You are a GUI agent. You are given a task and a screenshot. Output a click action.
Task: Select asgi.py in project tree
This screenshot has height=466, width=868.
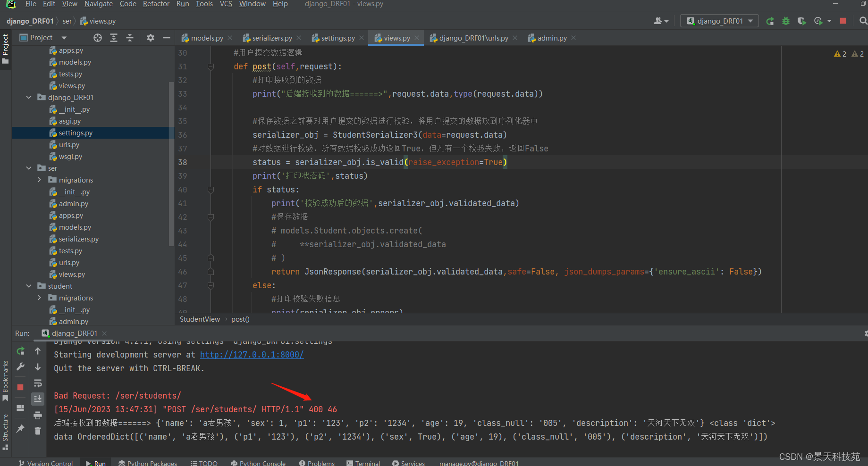(x=69, y=121)
